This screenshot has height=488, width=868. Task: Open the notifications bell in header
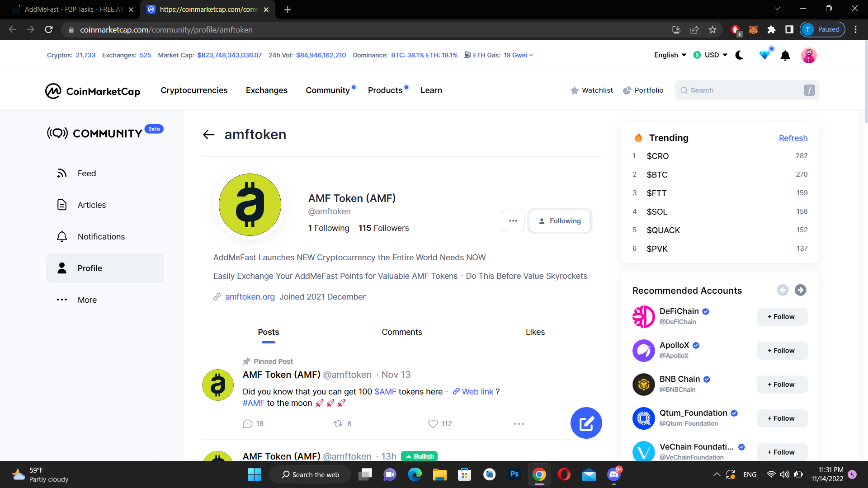(785, 56)
